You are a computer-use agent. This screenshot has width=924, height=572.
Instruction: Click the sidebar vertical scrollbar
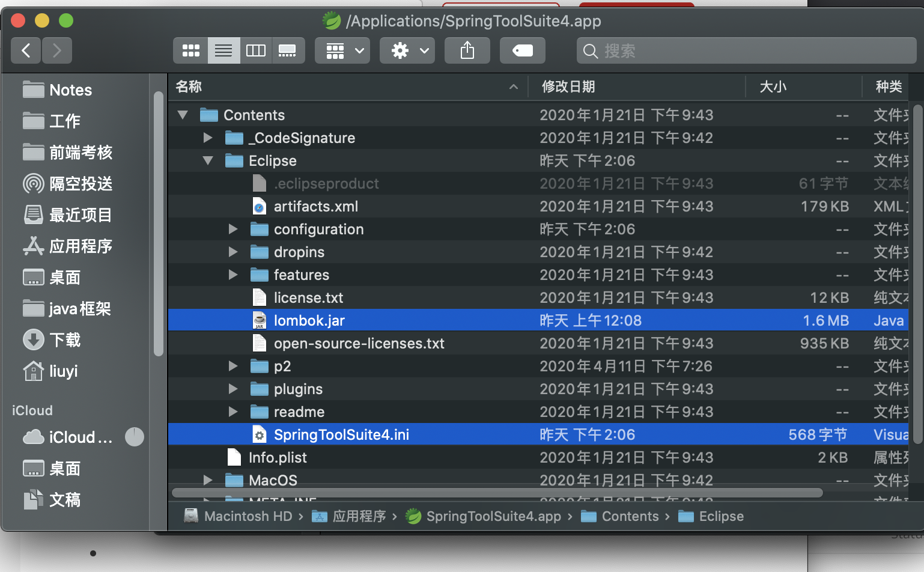(159, 224)
